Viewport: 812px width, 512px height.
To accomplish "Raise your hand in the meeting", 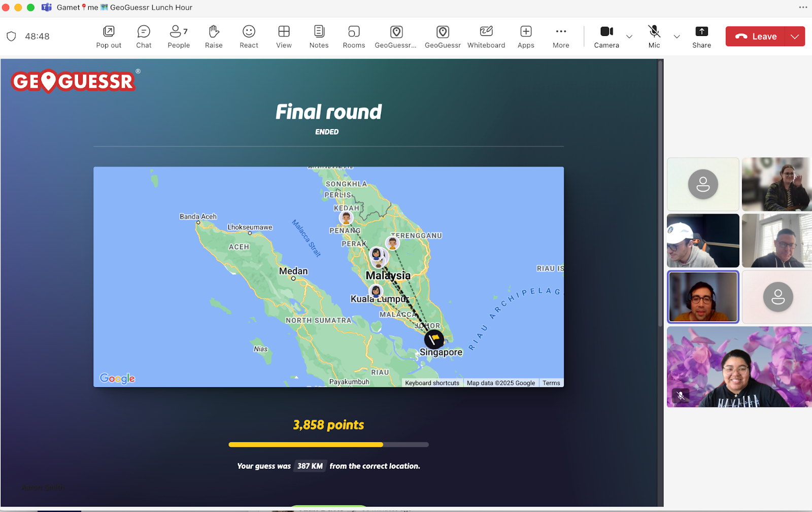I will (214, 37).
